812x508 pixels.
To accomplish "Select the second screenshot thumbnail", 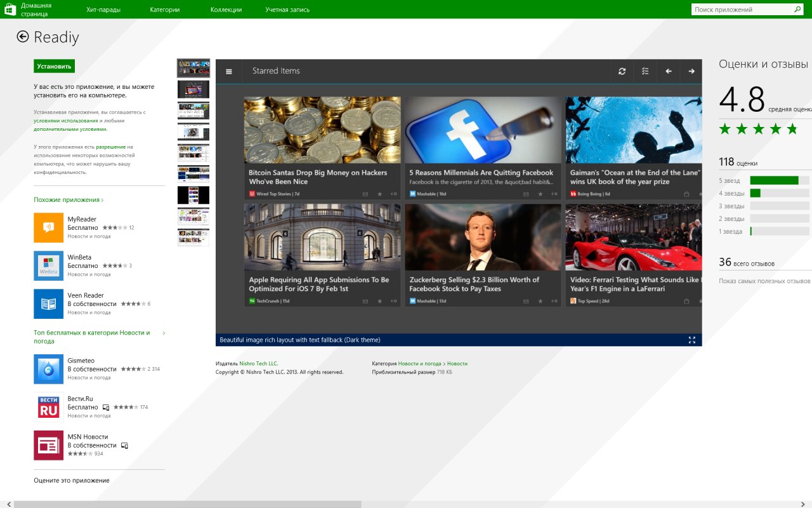I will pos(193,89).
